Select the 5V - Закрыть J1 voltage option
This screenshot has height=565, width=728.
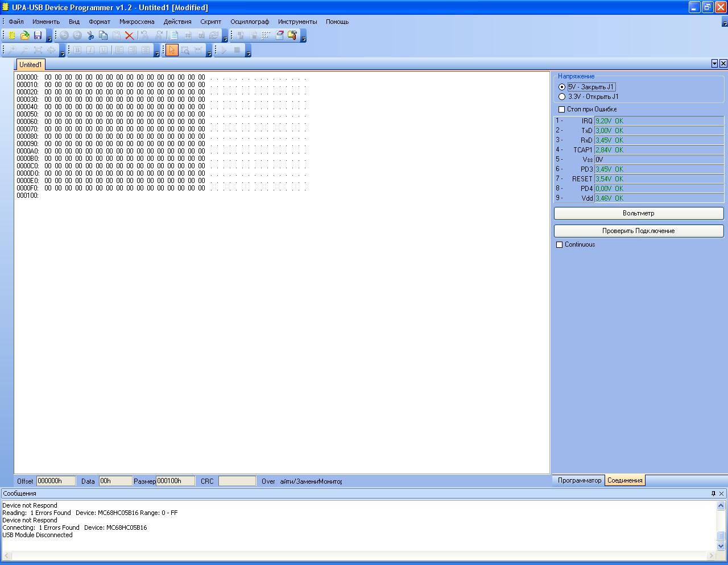click(x=587, y=87)
